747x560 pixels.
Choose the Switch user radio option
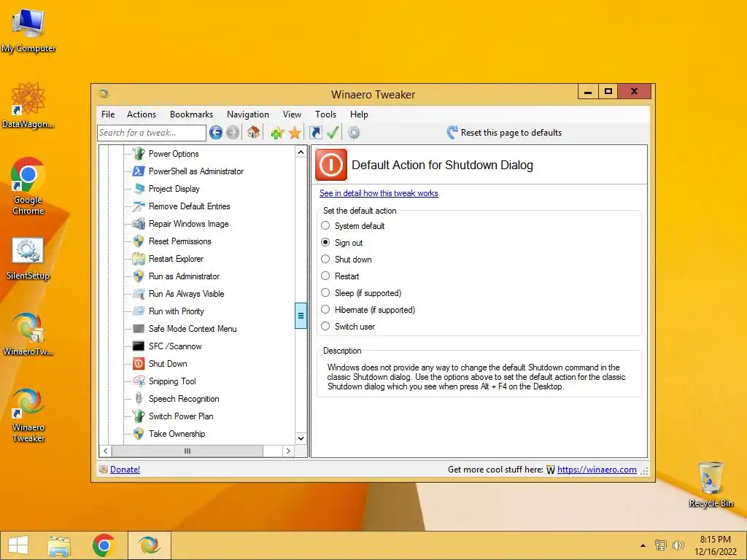tap(325, 326)
